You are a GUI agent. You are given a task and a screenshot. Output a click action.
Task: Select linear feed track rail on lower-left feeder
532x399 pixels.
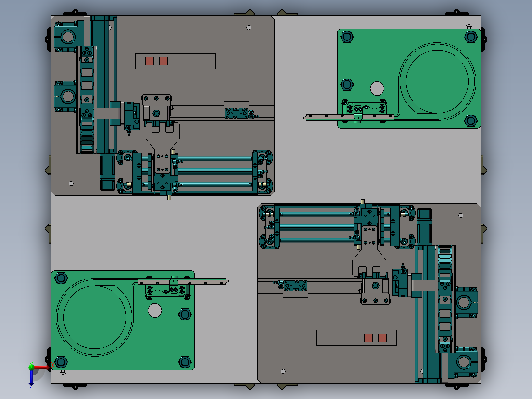coord(183,282)
